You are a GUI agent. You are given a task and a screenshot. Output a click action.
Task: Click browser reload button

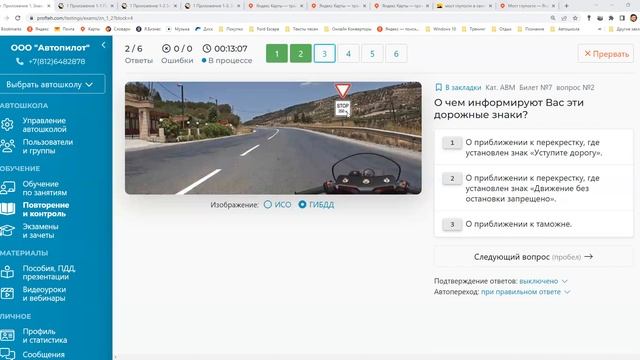coord(18,18)
